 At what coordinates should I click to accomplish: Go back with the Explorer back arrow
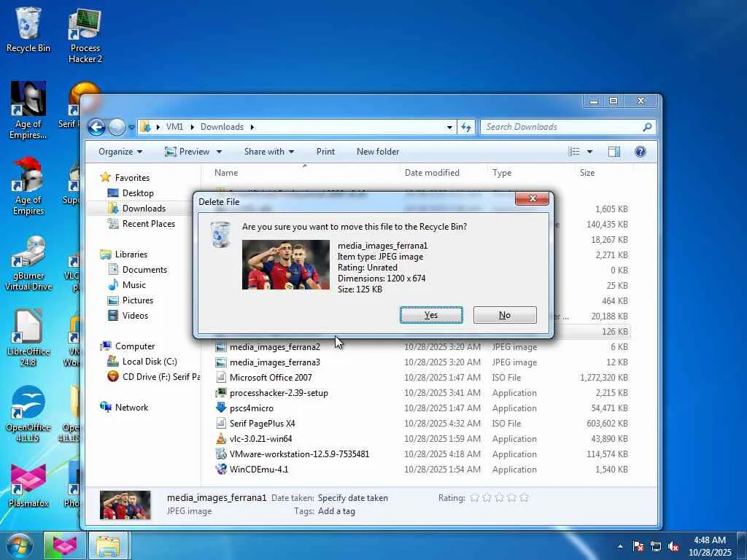(x=97, y=127)
